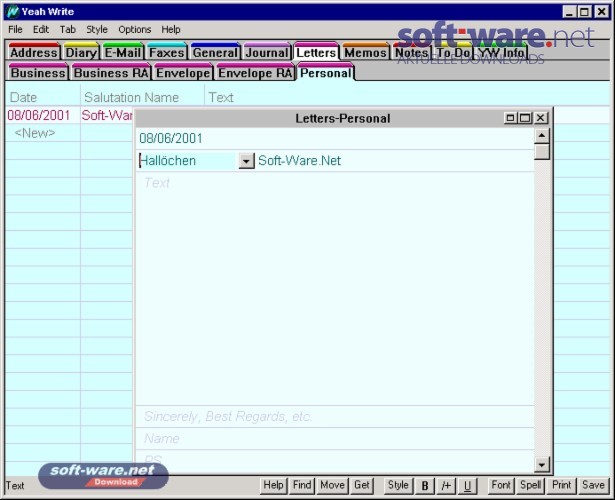Open the Options menu
Image resolution: width=615 pixels, height=500 pixels.
135,29
